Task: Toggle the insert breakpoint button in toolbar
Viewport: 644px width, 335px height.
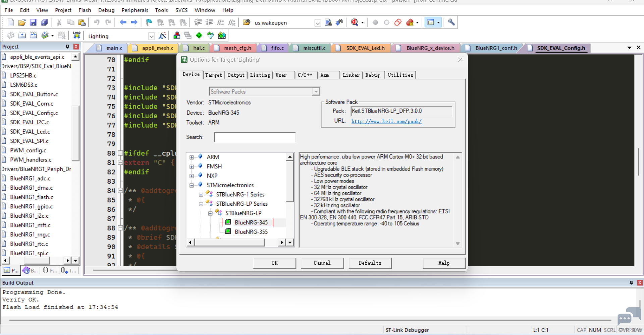Action: click(375, 22)
